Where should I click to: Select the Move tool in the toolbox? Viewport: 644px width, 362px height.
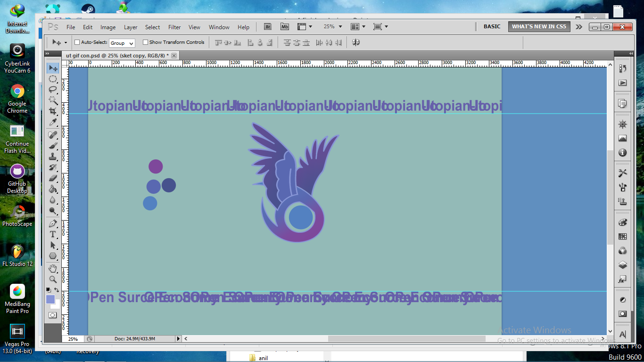click(x=53, y=68)
